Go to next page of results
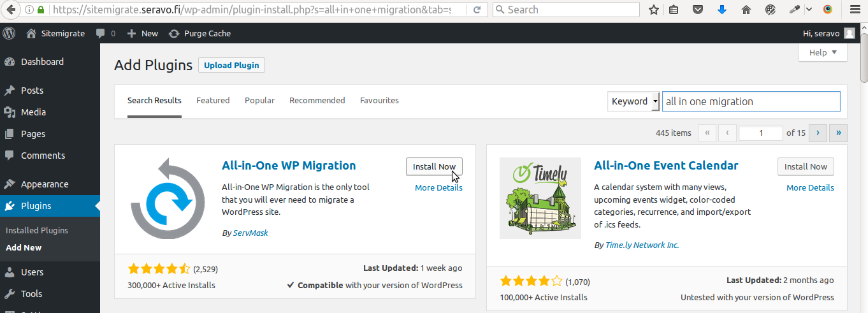The image size is (868, 313). coord(818,133)
